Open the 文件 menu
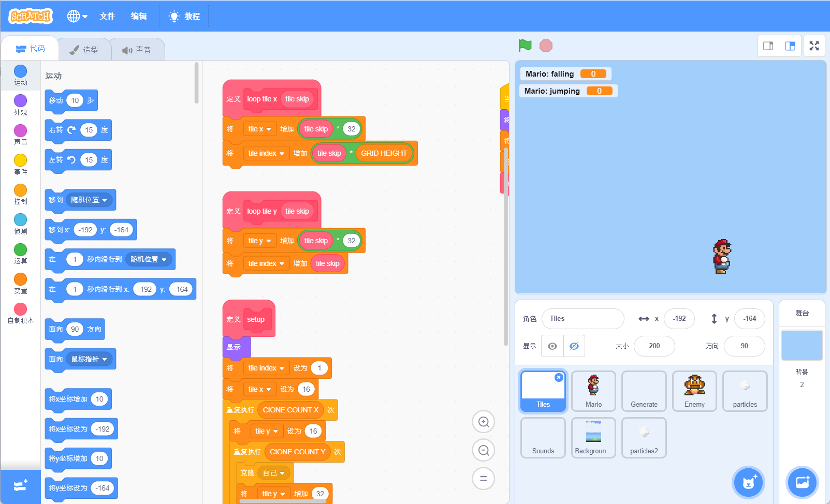 coord(107,16)
